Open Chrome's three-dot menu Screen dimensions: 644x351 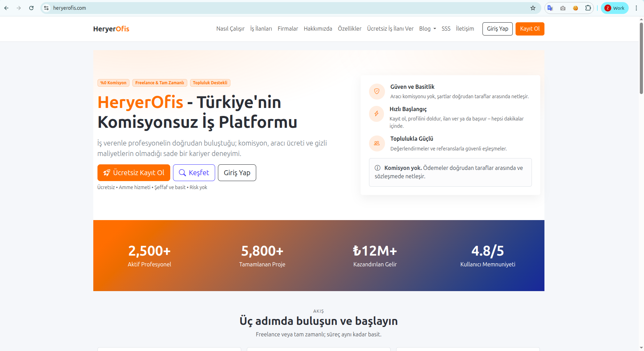636,8
